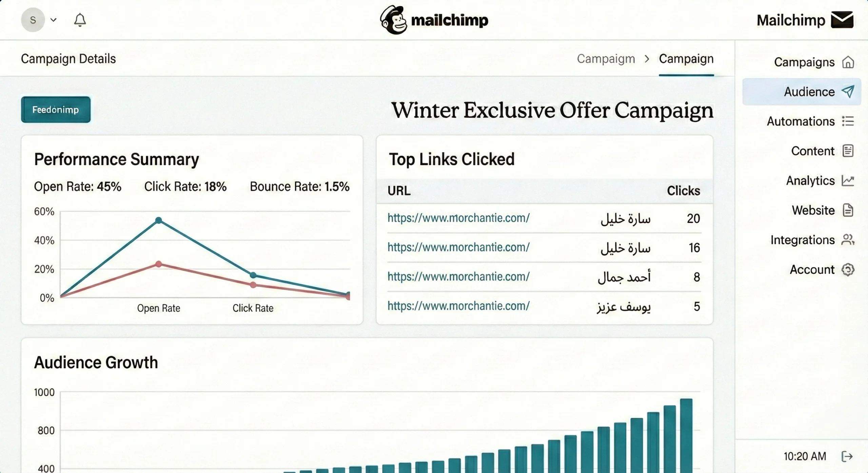The height and width of the screenshot is (473, 868).
Task: Click the Audience paper plane icon
Action: tap(848, 91)
